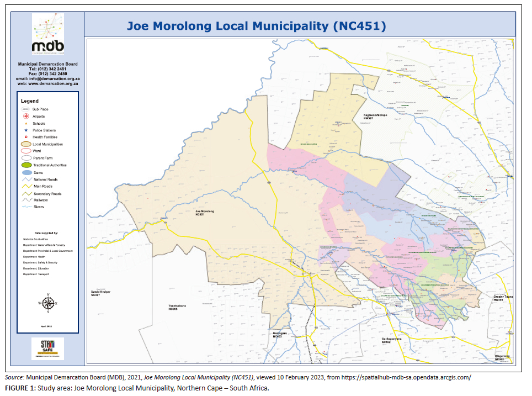Click the Schools legend symbol
This screenshot has width=532, height=396.
[x=25, y=124]
